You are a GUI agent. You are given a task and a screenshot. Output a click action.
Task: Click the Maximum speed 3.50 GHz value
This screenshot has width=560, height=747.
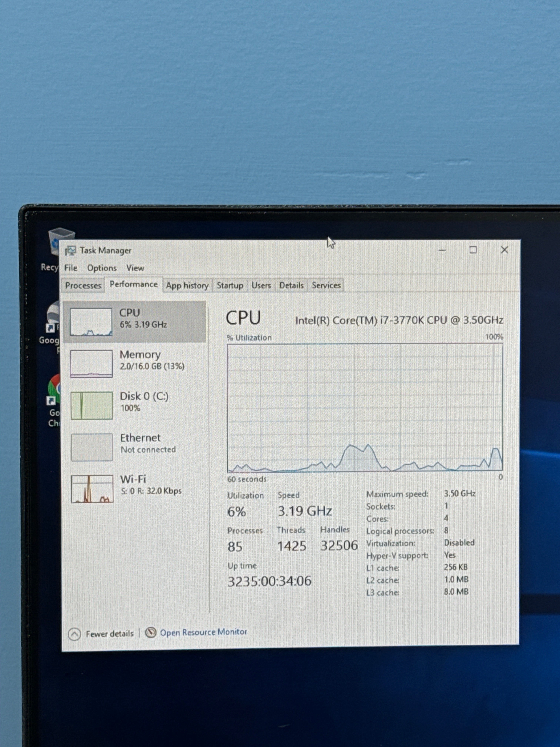tap(459, 493)
